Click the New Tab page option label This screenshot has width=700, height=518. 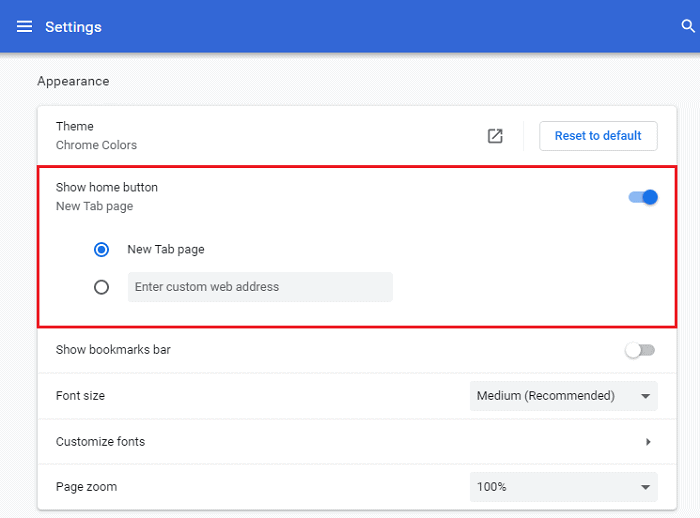click(166, 249)
